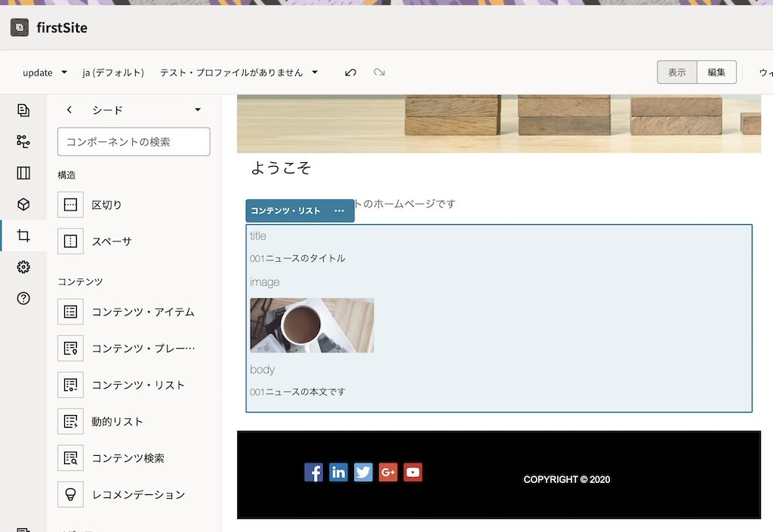
Task: Open the Pages panel icon in left sidebar
Action: click(x=23, y=109)
